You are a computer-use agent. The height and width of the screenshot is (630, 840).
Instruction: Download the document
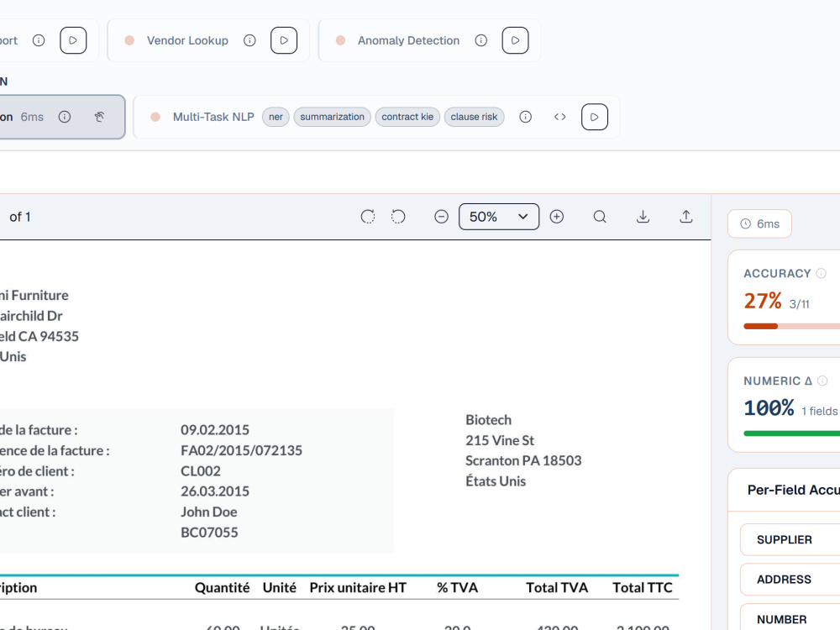643,217
